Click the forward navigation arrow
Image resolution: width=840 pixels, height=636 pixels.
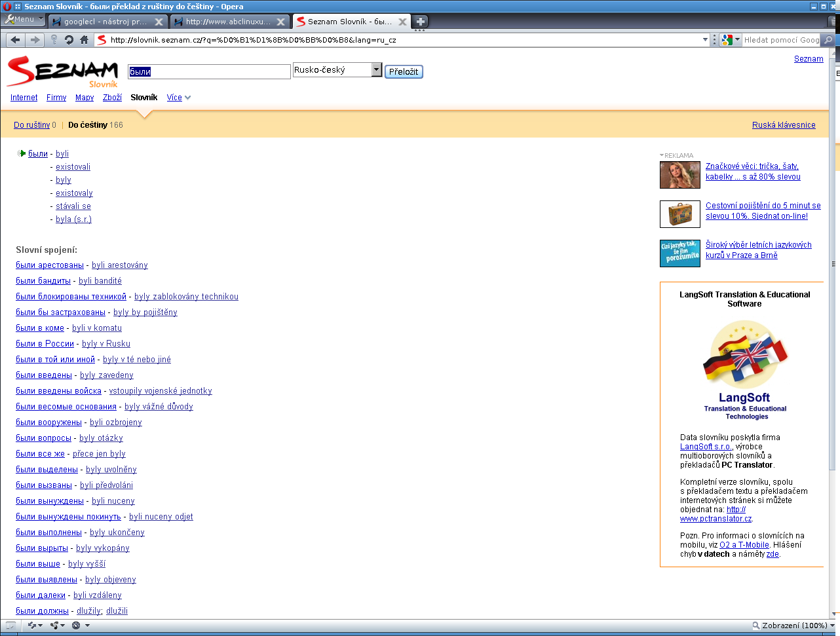(x=35, y=40)
